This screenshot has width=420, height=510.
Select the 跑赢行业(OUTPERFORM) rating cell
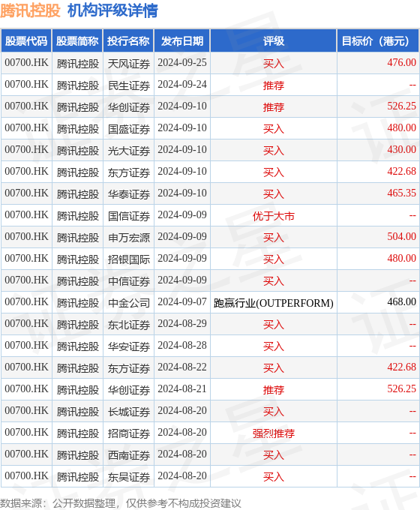(x=274, y=303)
